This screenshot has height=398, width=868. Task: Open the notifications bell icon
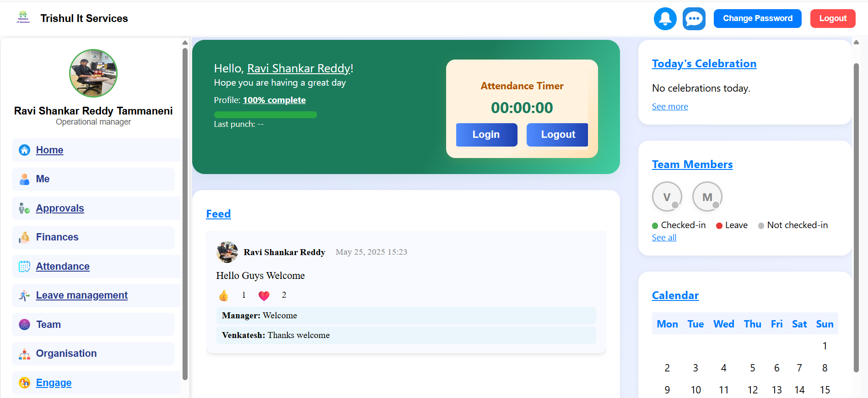pyautogui.click(x=665, y=19)
